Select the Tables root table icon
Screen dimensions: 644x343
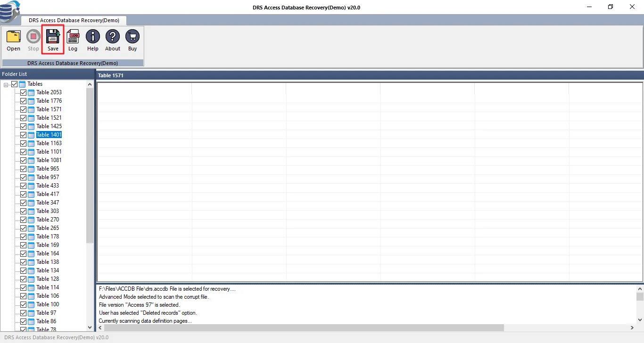(x=22, y=84)
